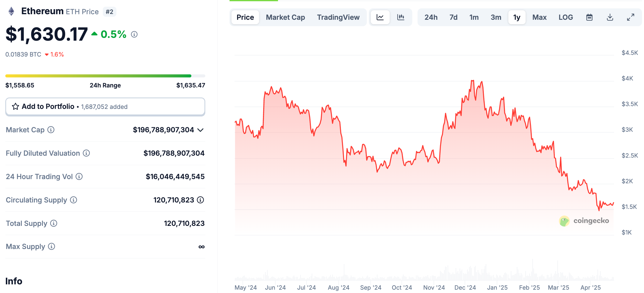The height and width of the screenshot is (293, 644).
Task: Click the $16,046,449,545 trading volume value
Action: point(175,177)
